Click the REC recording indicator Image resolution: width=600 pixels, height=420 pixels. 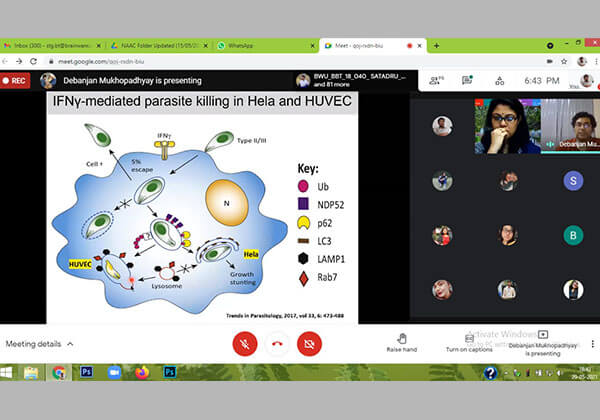18,80
